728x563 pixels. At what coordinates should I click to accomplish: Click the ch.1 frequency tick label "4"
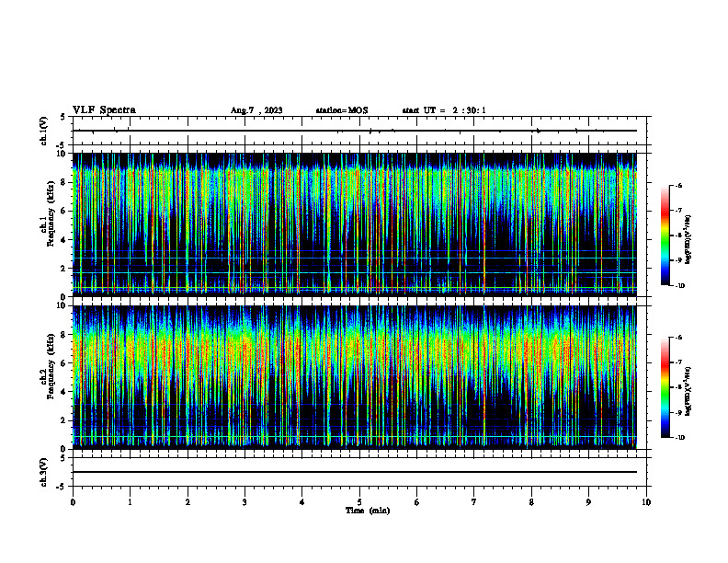click(x=64, y=240)
